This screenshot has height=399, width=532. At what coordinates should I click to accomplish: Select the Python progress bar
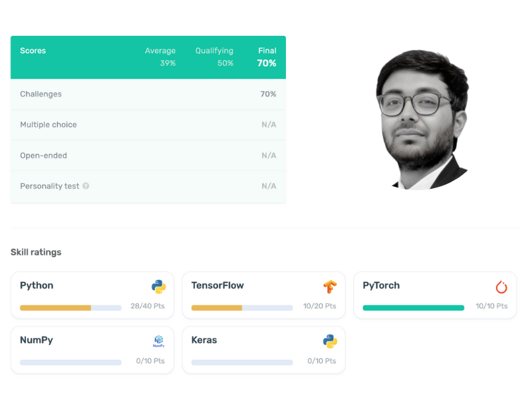point(70,308)
